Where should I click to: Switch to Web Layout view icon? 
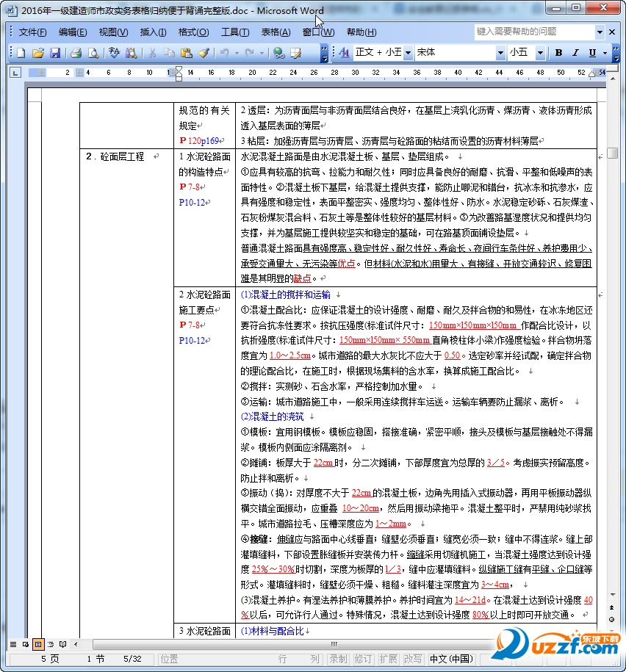point(26,643)
